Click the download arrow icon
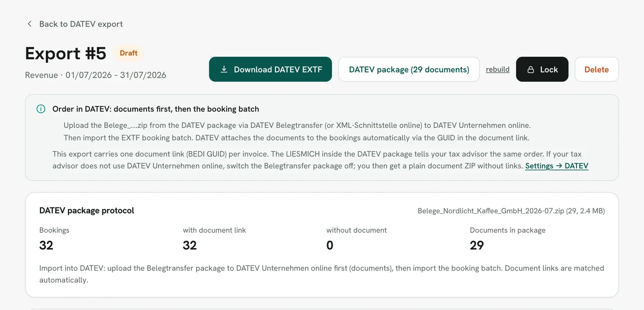This screenshot has height=310, width=644. pos(224,69)
